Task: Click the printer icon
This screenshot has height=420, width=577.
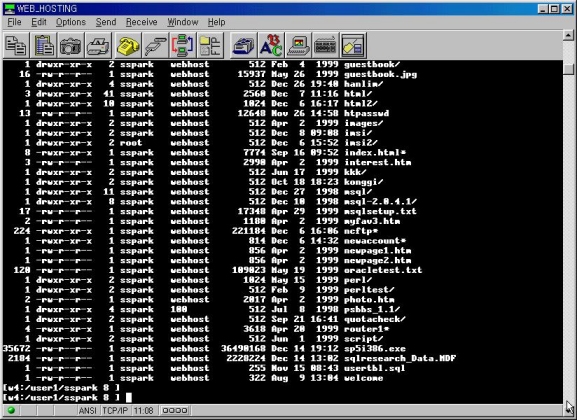Action: click(98, 45)
